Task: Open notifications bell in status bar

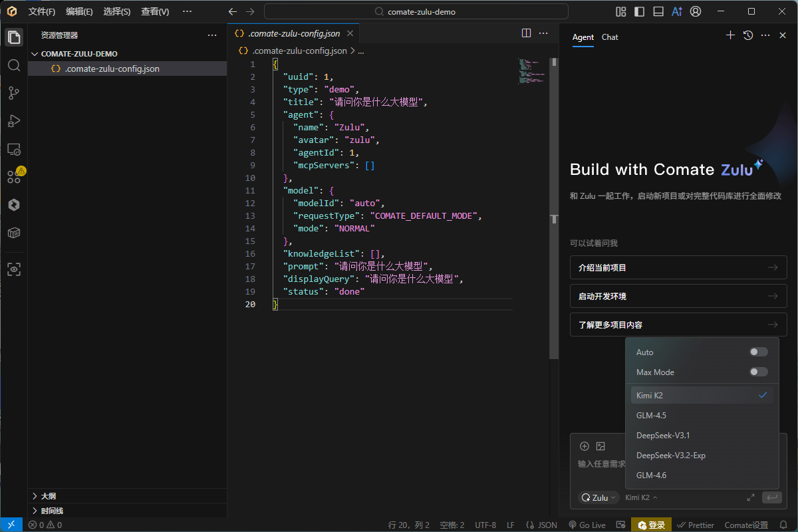Action: click(x=783, y=525)
